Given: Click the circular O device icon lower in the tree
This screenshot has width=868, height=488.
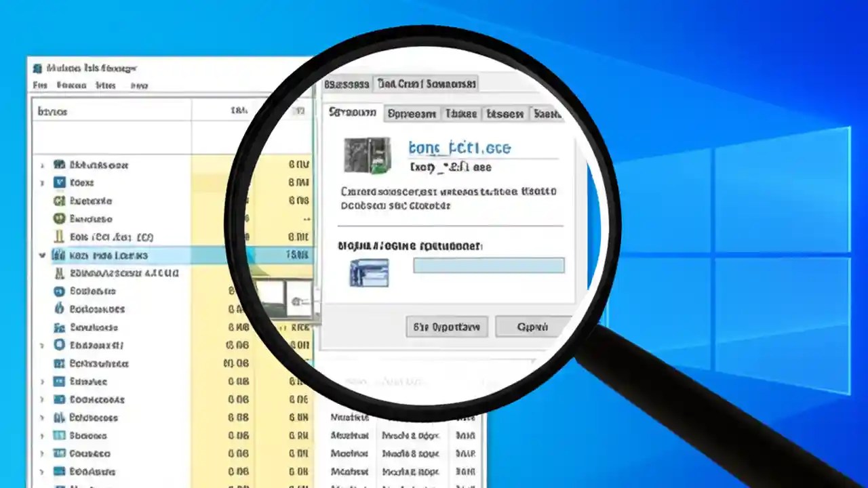Looking at the screenshot, I should [60, 345].
